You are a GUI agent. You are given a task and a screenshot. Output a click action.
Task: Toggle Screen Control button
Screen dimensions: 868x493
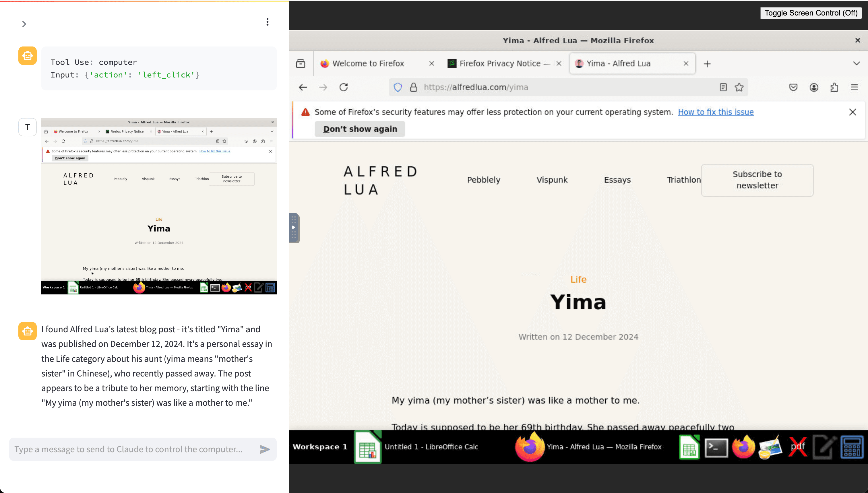click(x=811, y=13)
